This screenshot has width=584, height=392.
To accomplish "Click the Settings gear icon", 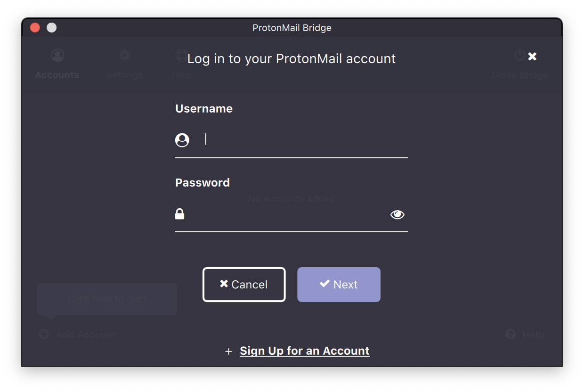I will [124, 56].
